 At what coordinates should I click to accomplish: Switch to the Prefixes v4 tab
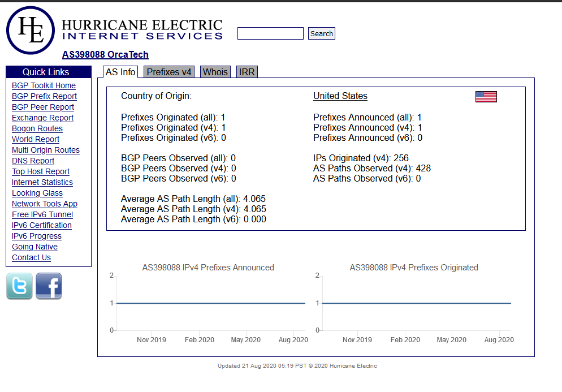point(169,72)
